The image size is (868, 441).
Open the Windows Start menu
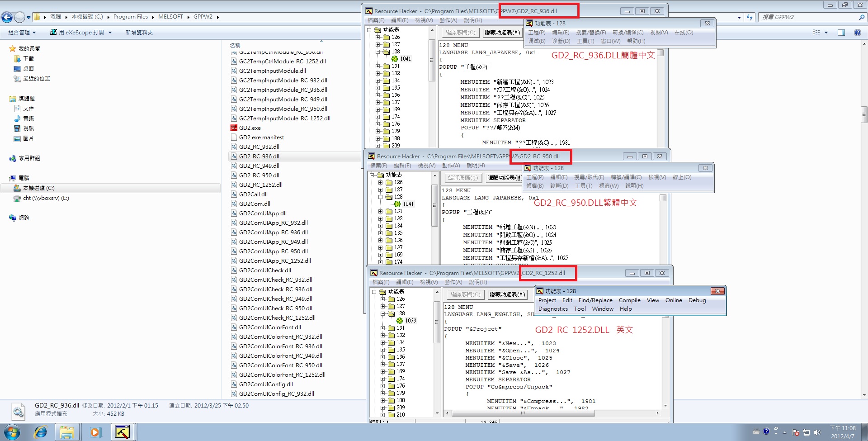[x=12, y=432]
